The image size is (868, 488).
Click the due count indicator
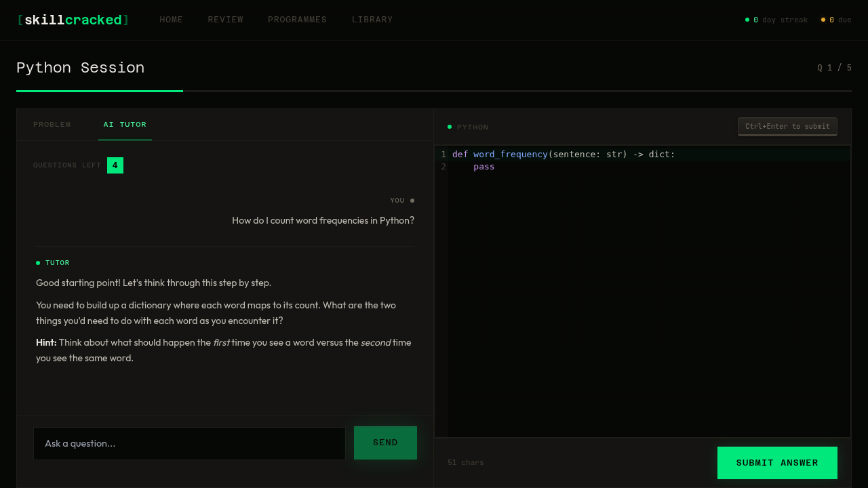coord(836,20)
